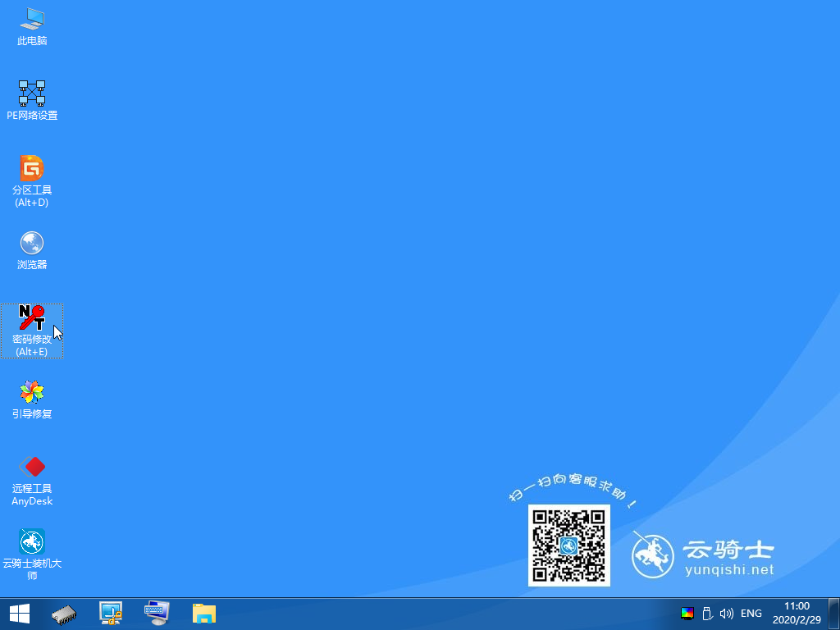The image size is (840, 630).
Task: Open the on-screen keyboard taskbar icon
Action: click(x=157, y=614)
